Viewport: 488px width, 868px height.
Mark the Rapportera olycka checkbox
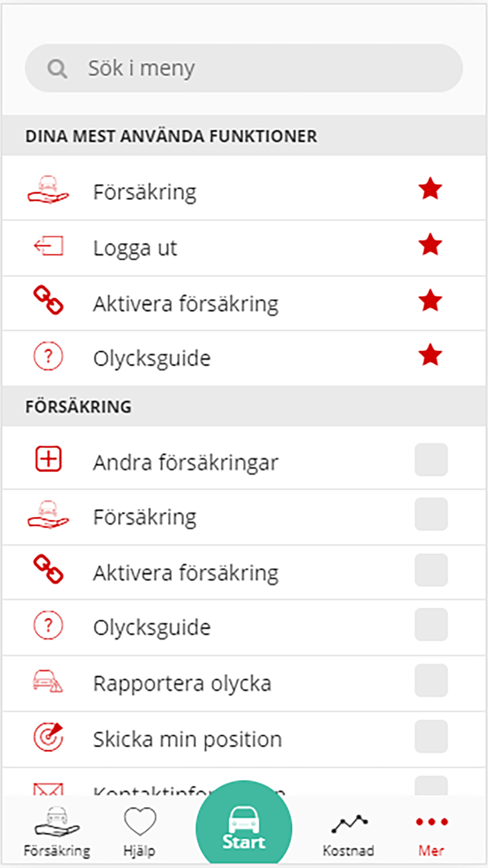(x=431, y=681)
